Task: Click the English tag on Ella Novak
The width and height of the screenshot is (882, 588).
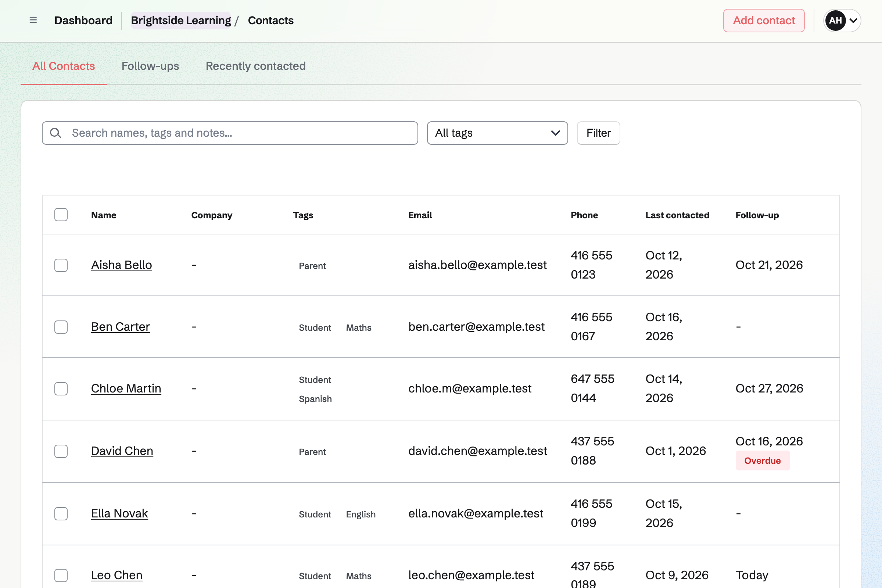Action: click(361, 514)
